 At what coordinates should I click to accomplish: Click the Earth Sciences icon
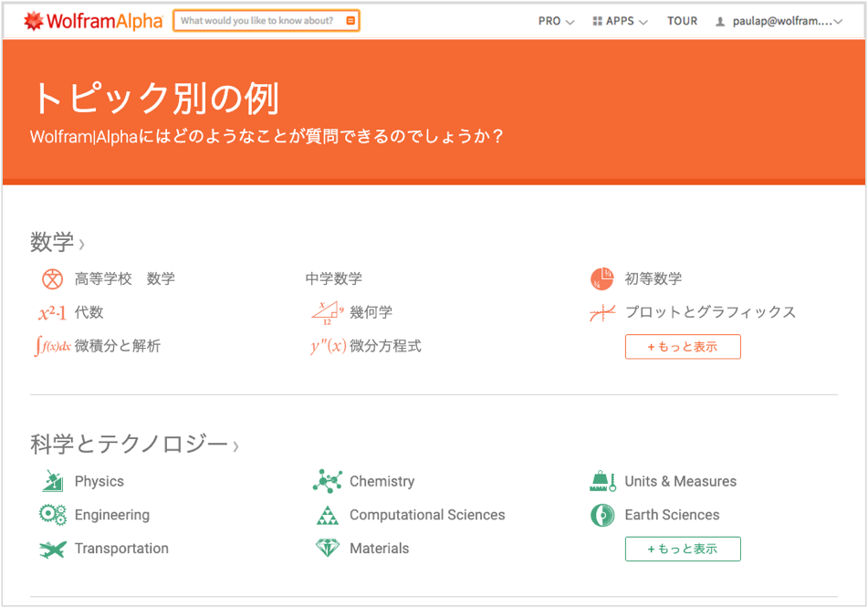pyautogui.click(x=601, y=515)
